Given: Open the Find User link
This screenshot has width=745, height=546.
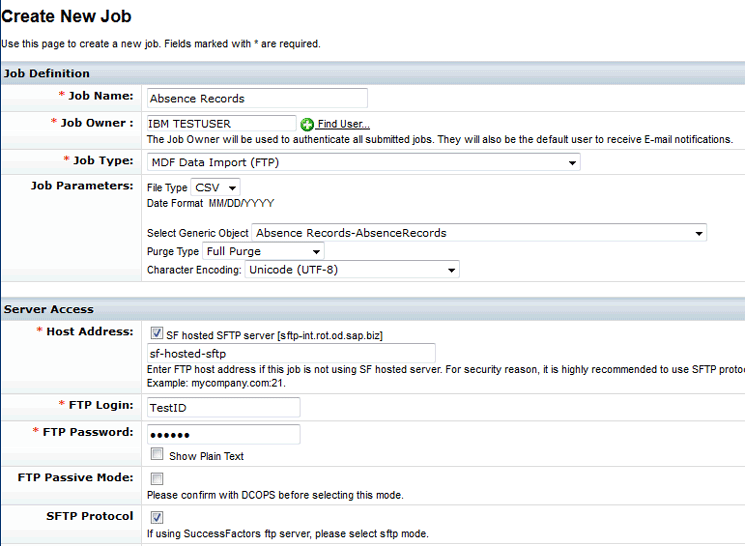Looking at the screenshot, I should [x=343, y=124].
